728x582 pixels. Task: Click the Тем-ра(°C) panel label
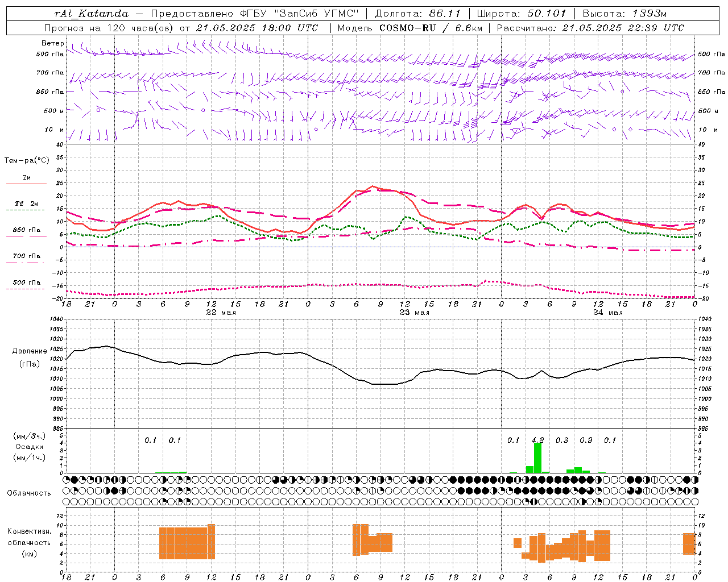pyautogui.click(x=27, y=161)
